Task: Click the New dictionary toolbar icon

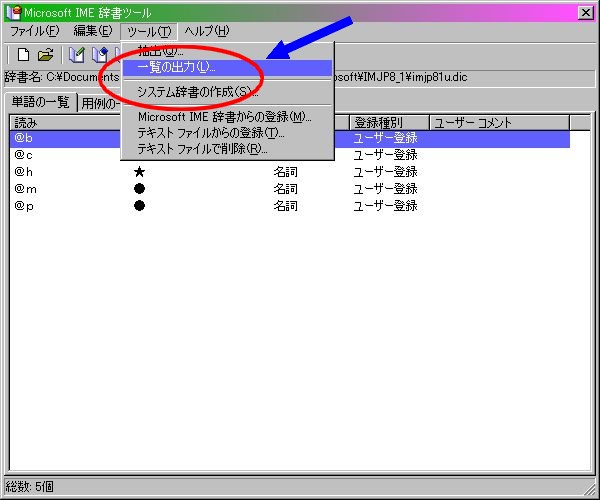Action: [x=23, y=55]
